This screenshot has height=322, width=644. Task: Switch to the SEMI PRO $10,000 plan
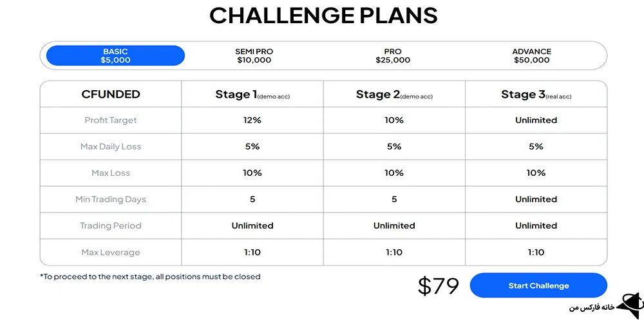pos(254,55)
